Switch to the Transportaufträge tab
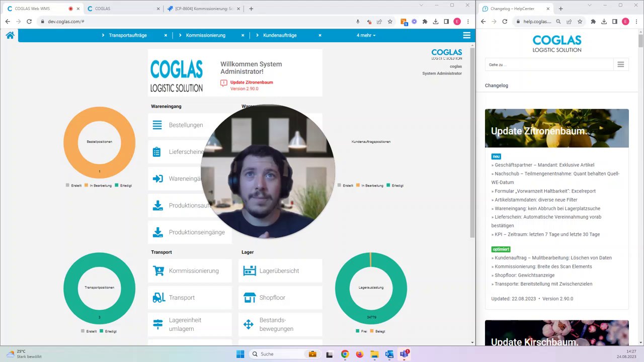 click(x=128, y=35)
